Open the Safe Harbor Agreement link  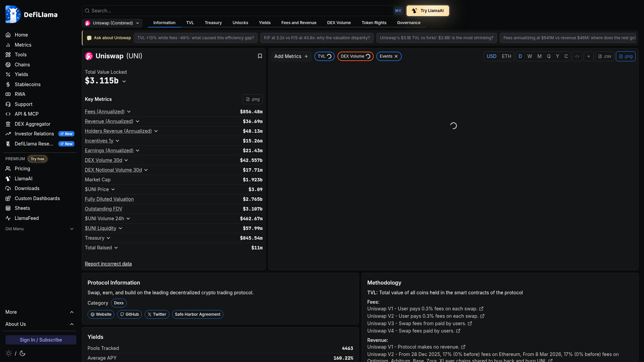198,314
